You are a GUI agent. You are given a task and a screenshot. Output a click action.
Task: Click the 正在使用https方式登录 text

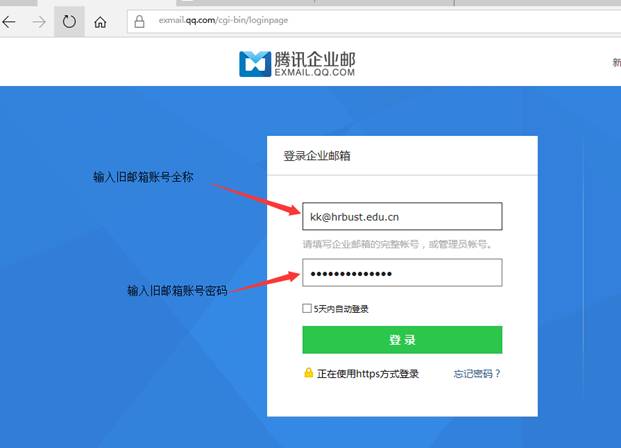pyautogui.click(x=368, y=374)
